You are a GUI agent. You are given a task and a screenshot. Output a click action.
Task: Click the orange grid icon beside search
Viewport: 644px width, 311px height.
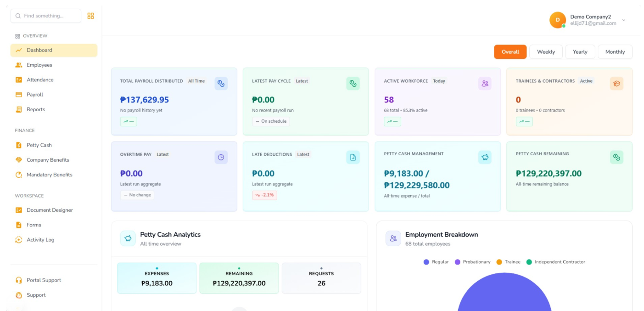click(90, 16)
